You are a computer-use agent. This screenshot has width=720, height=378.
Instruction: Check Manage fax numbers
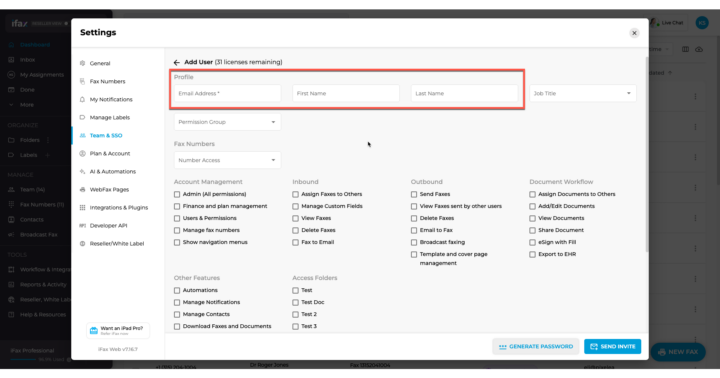[177, 230]
